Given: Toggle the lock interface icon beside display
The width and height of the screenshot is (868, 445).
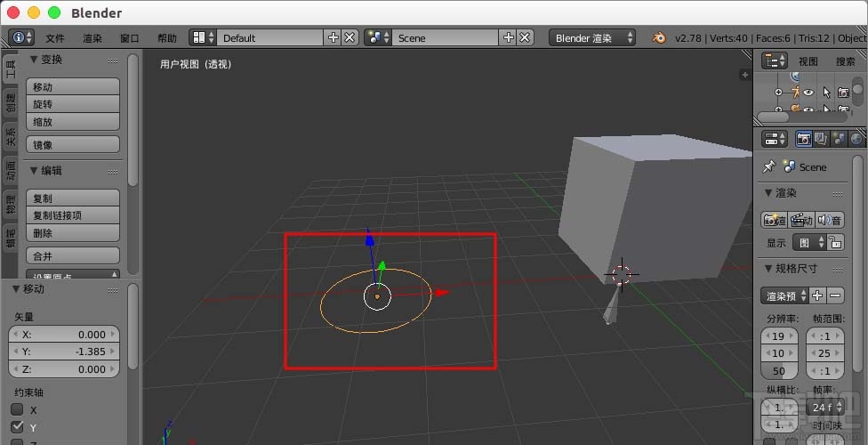Looking at the screenshot, I should point(836,242).
